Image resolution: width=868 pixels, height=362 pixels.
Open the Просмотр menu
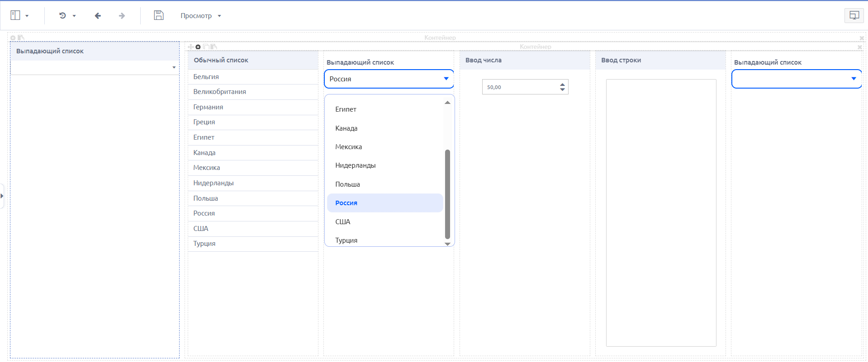click(x=201, y=16)
